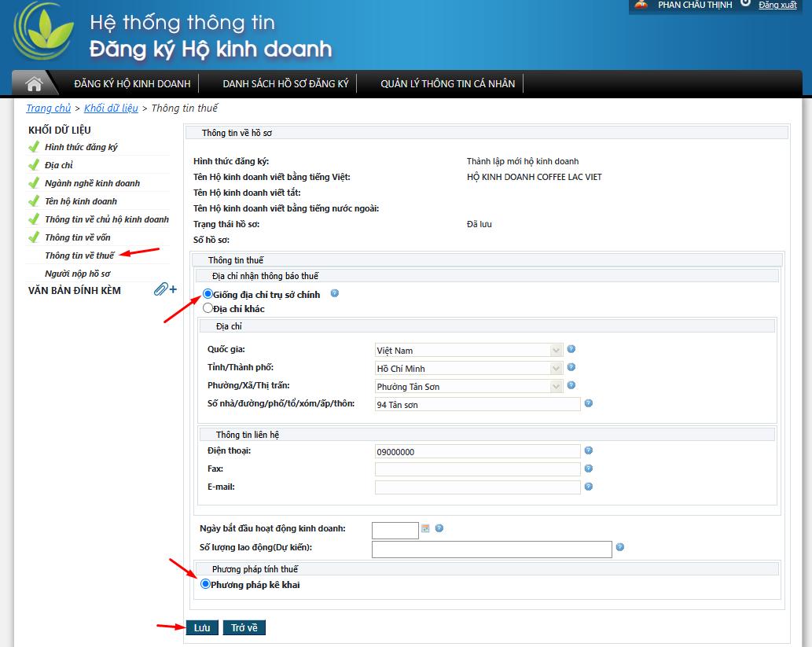The height and width of the screenshot is (647, 812).
Task: Click the empty E-mail input field
Action: tap(477, 488)
